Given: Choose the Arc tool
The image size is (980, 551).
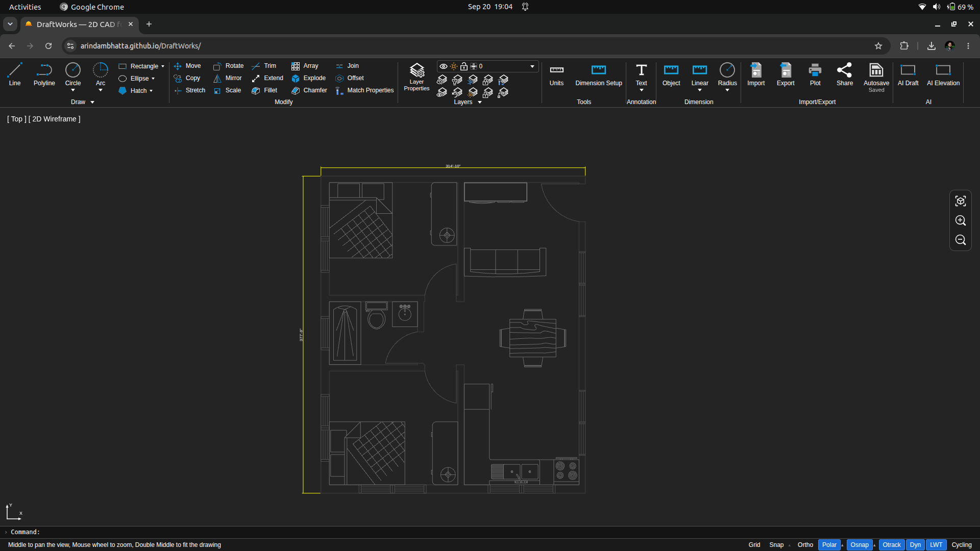Looking at the screenshot, I should click(x=101, y=74).
